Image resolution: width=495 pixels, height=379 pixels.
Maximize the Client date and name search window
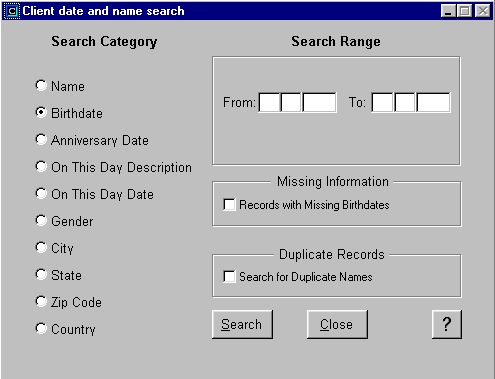[464, 11]
